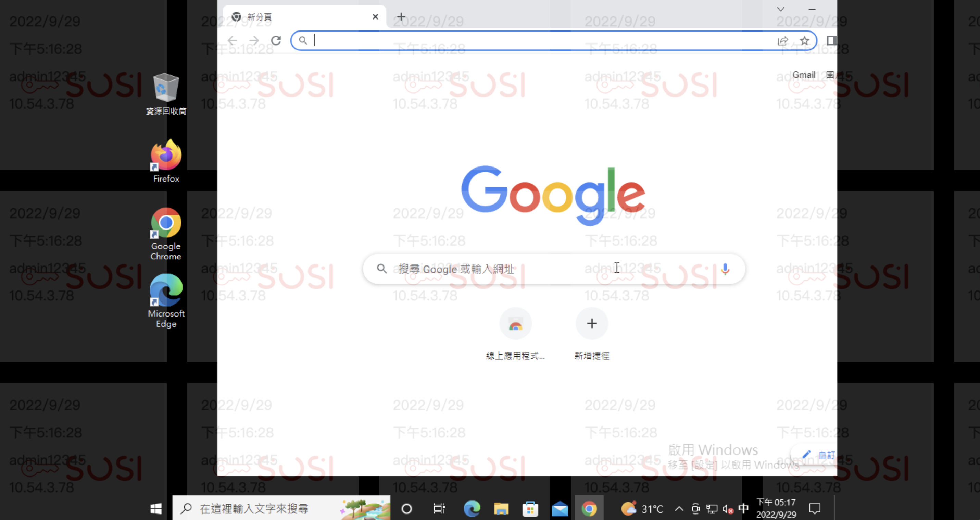Viewport: 980px width, 520px height.
Task: Open the Chrome side panel icon
Action: 831,40
